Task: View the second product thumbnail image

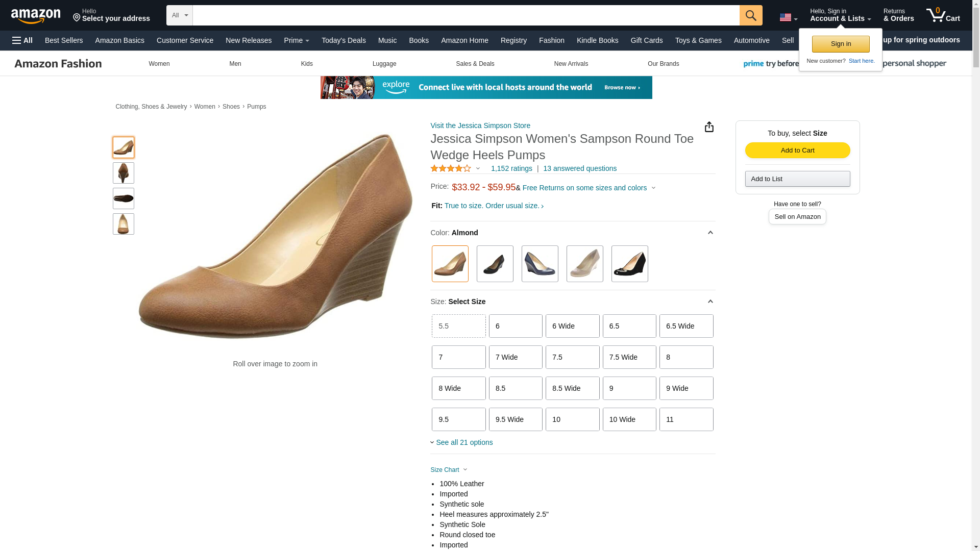Action: [x=124, y=173]
